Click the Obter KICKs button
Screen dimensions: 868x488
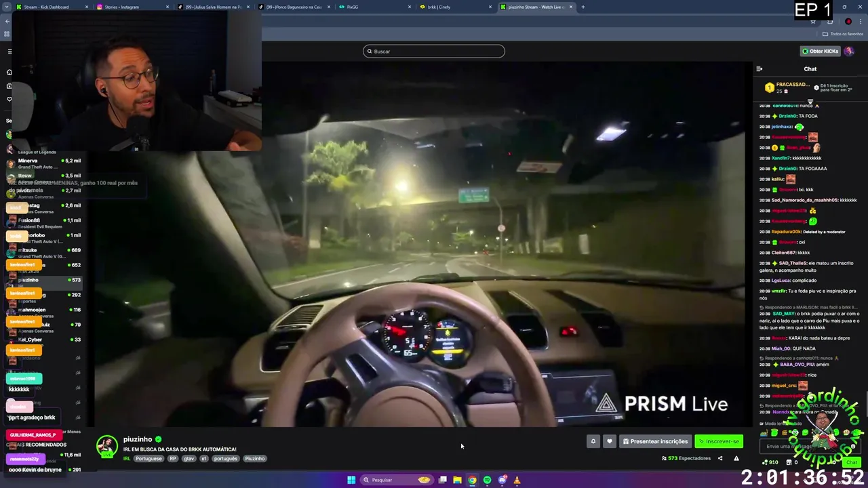click(820, 51)
